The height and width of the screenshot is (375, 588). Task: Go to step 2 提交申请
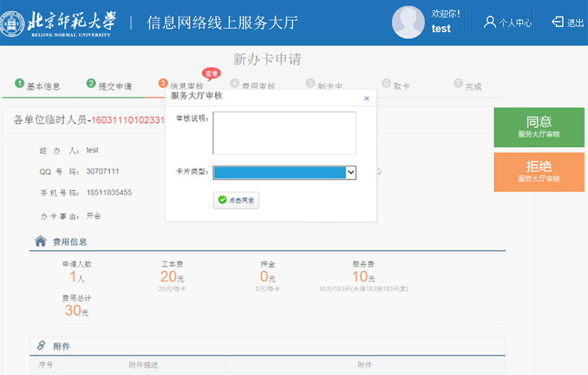pos(109,86)
